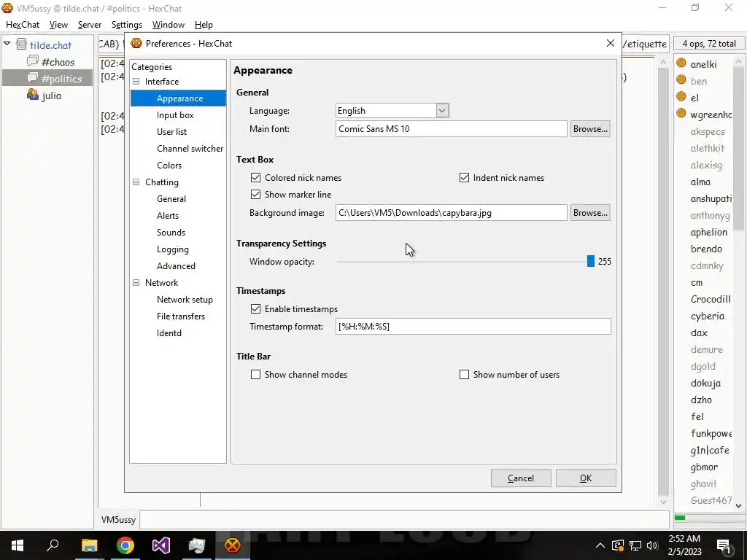747x560 pixels.
Task: Open the volume speaker icon in tray
Action: point(652,545)
